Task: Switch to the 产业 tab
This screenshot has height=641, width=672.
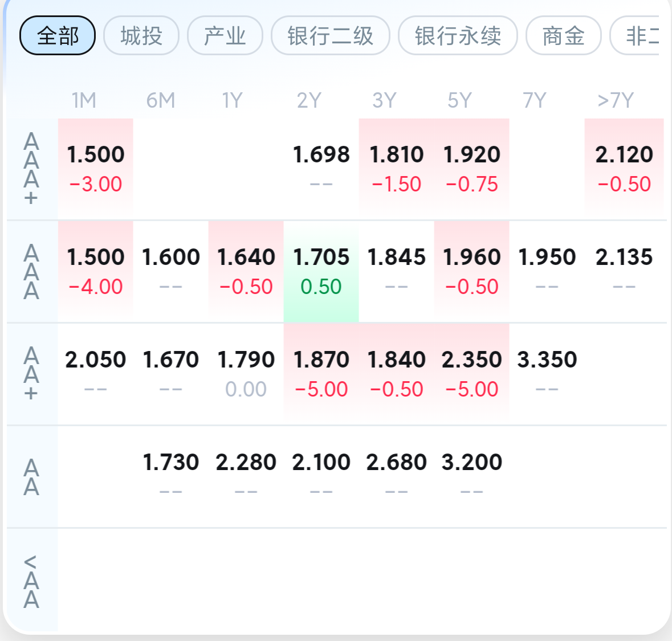Action: pyautogui.click(x=225, y=35)
